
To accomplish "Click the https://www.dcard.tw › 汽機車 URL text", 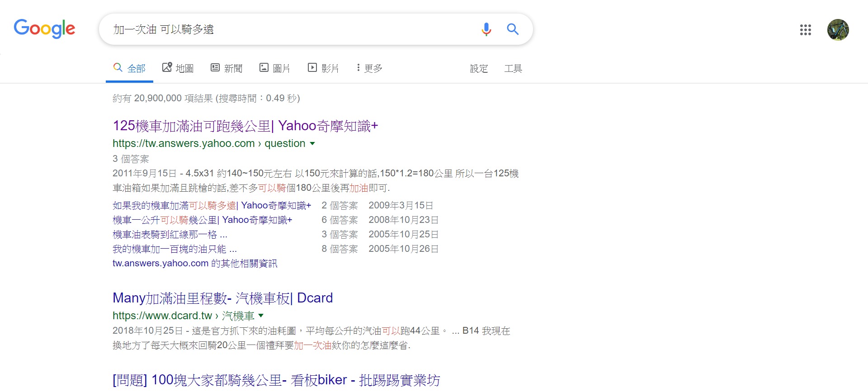I will (183, 316).
